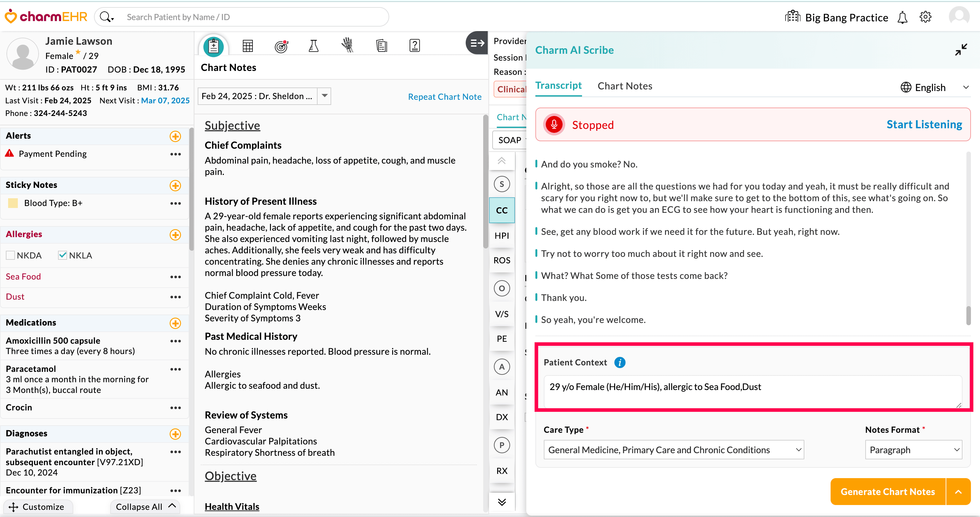Click the target goals icon in toolbar
980x517 pixels.
tap(281, 46)
